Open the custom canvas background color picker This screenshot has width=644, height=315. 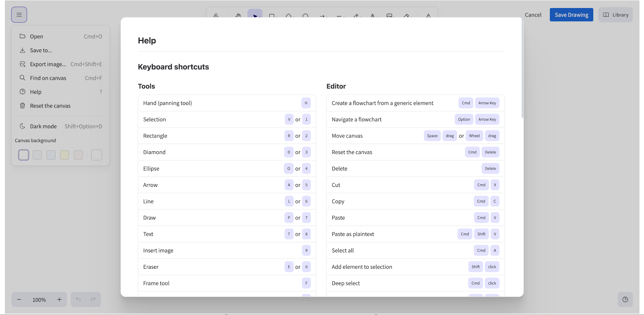97,155
